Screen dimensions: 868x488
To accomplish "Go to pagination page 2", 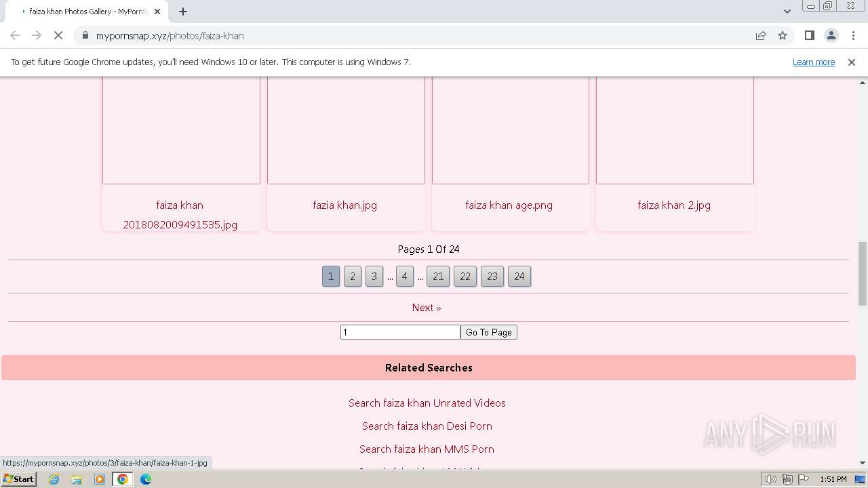I will [x=353, y=277].
